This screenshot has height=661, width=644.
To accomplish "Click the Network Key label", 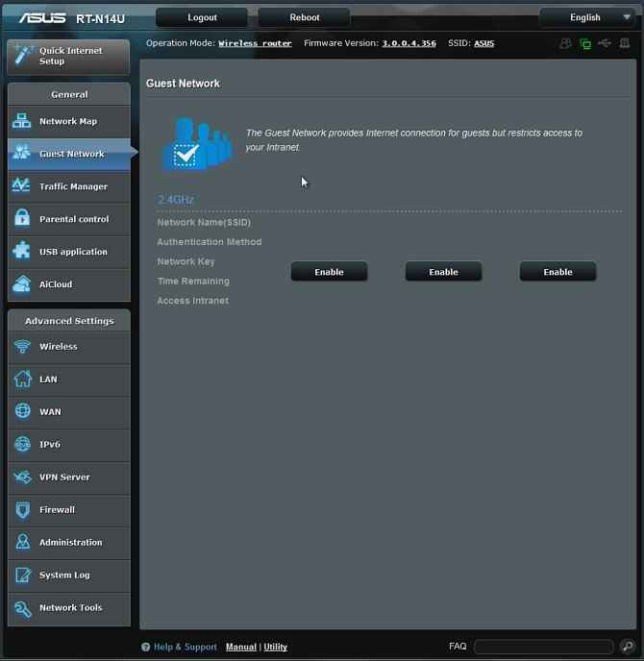I will click(186, 261).
